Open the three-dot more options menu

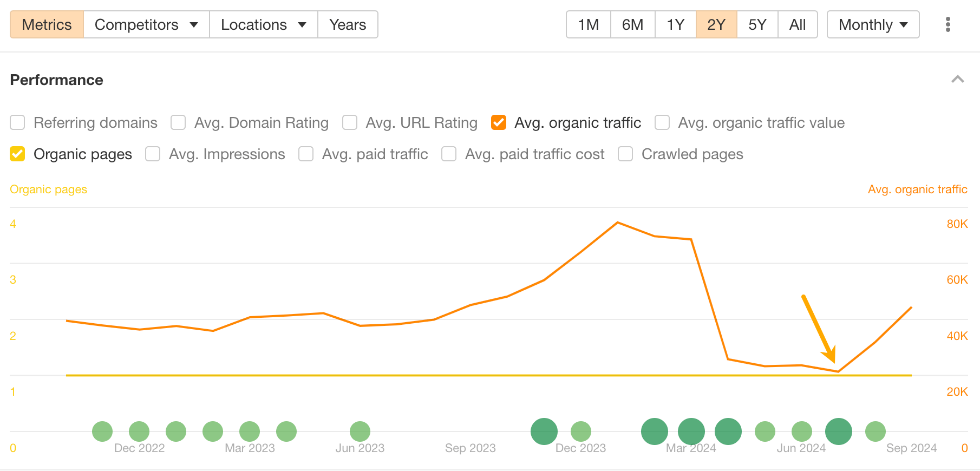948,24
